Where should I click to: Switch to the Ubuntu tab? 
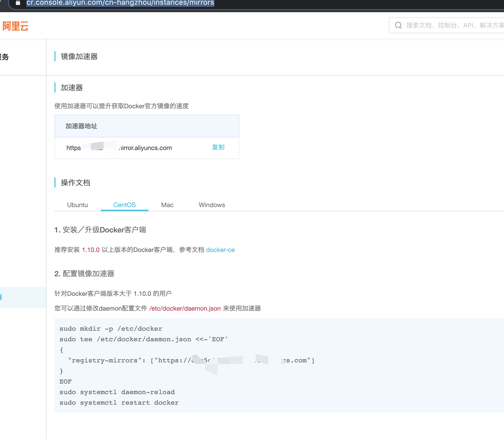77,205
